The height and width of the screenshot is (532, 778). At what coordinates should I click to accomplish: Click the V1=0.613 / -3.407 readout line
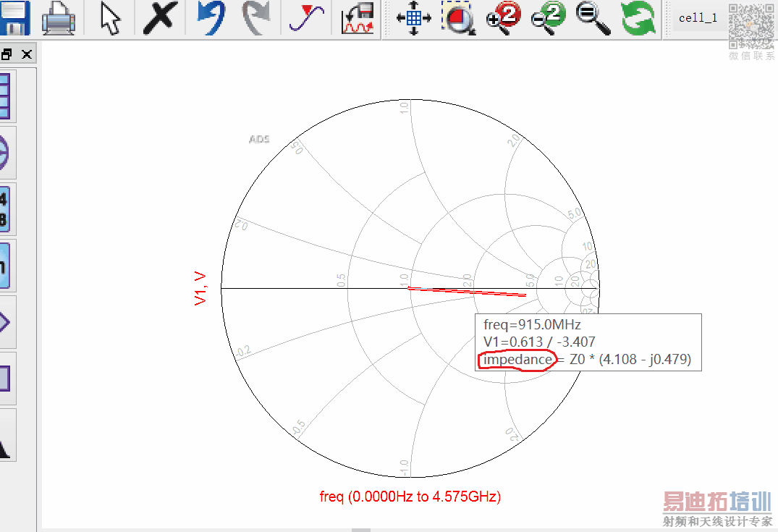pyautogui.click(x=539, y=342)
